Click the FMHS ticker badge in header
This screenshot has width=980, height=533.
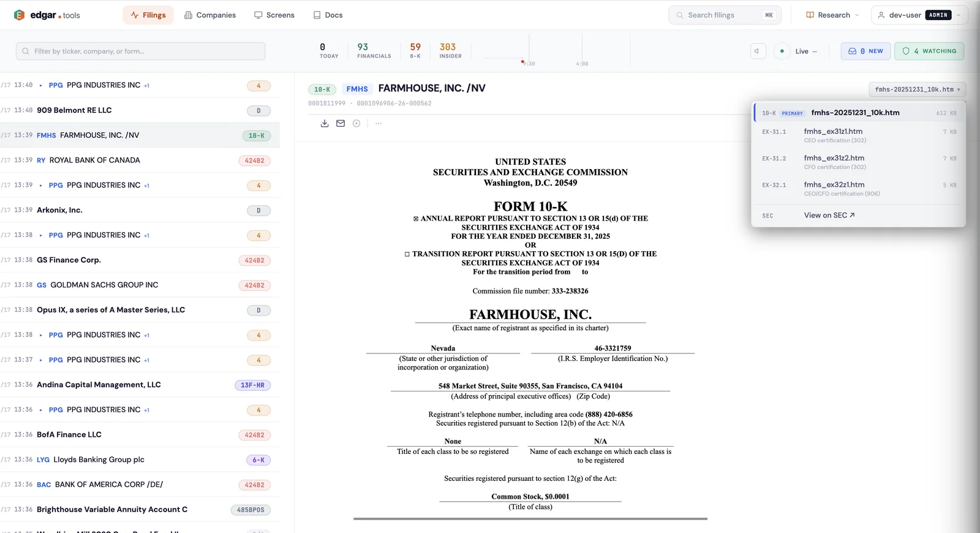click(357, 89)
